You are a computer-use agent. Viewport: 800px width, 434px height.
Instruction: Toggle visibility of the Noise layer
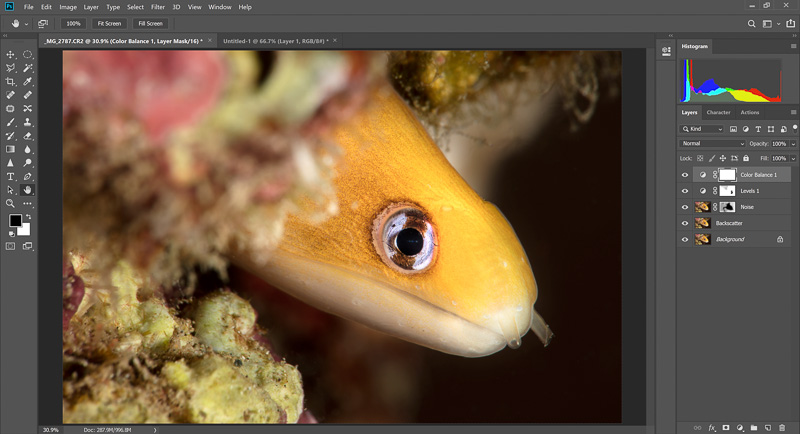click(x=685, y=207)
